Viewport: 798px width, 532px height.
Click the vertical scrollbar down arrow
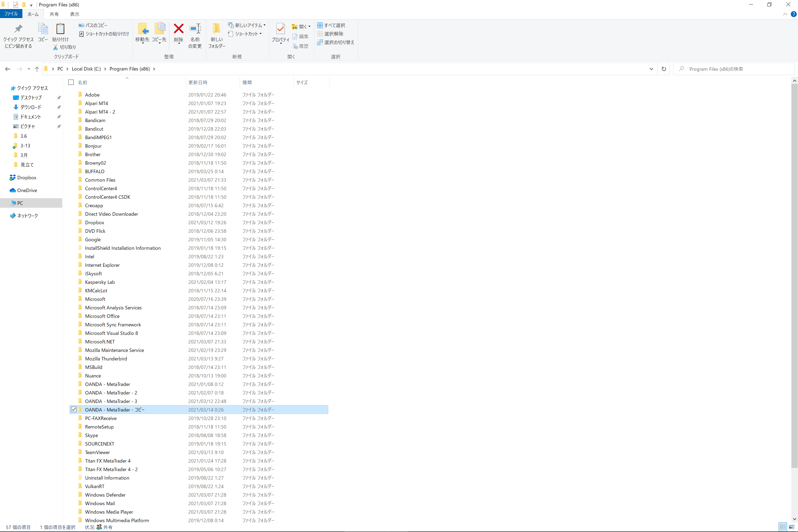(x=794, y=519)
